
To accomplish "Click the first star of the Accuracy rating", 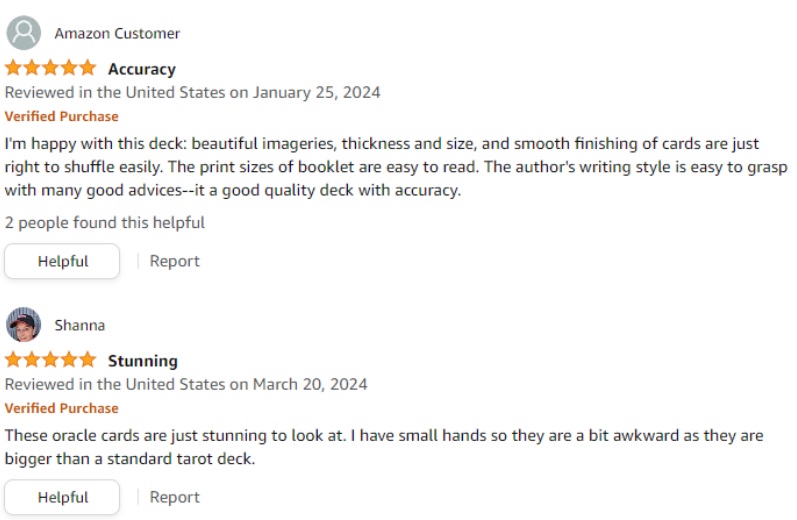I will pos(14,68).
